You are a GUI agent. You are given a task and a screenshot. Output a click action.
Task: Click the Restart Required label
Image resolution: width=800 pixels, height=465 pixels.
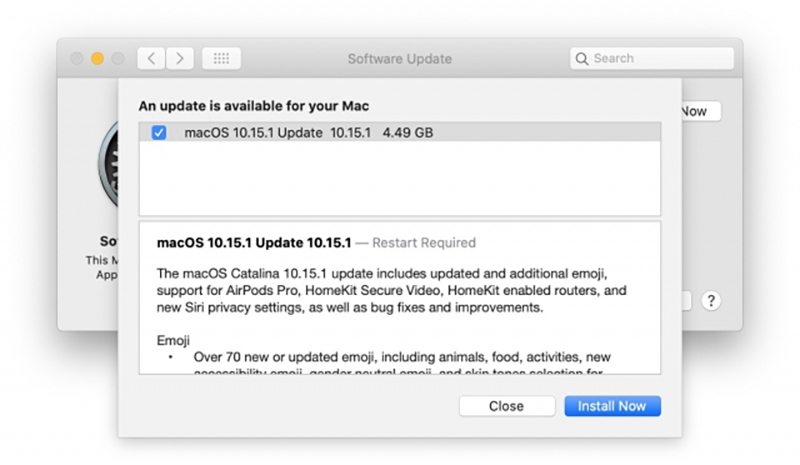424,243
